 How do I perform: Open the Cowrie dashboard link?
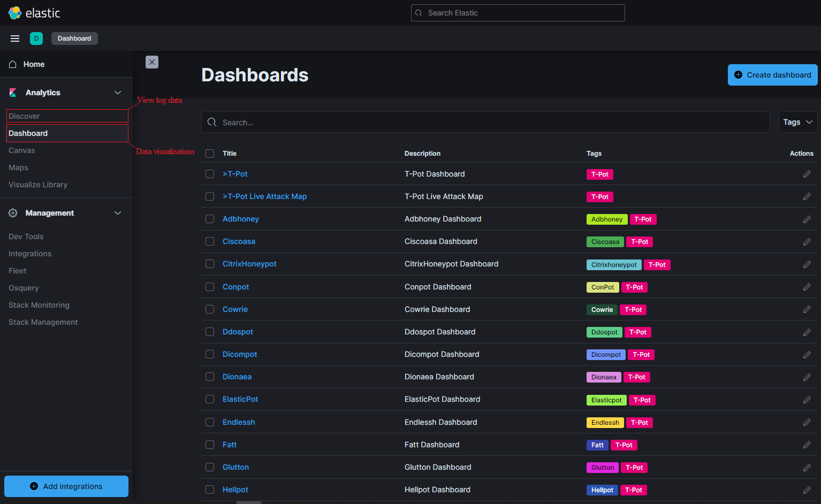[x=235, y=309]
